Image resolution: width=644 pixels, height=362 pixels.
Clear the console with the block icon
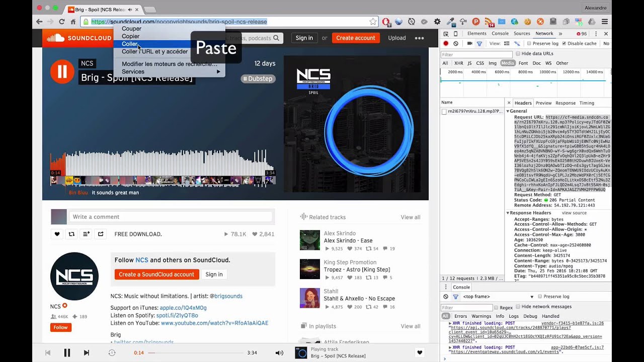pos(446,297)
